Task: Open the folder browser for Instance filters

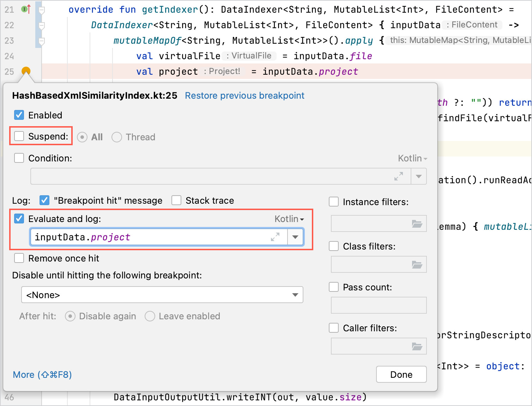Action: coord(417,223)
